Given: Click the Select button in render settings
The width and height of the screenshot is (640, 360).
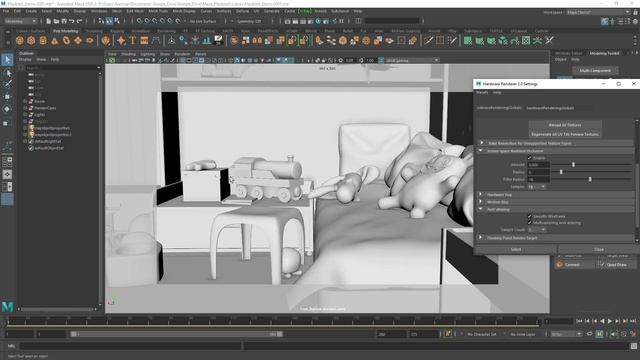Looking at the screenshot, I should (x=516, y=249).
